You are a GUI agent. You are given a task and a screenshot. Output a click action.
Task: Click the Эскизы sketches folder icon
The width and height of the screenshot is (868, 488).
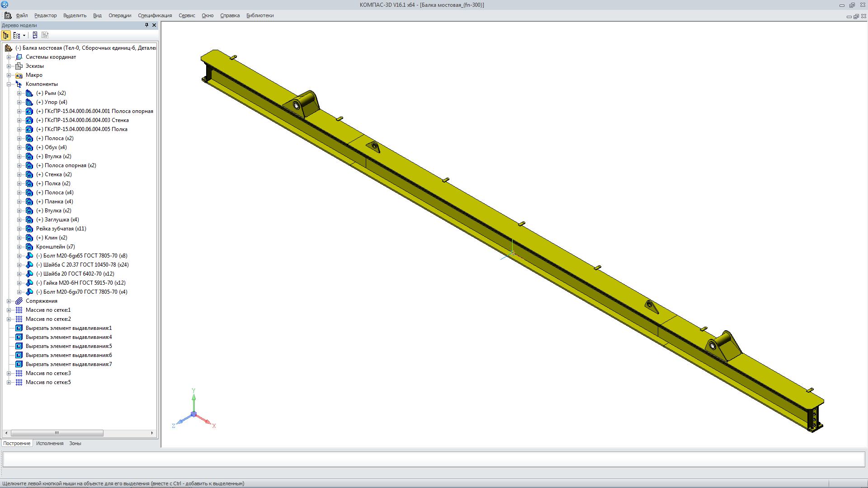click(x=19, y=66)
